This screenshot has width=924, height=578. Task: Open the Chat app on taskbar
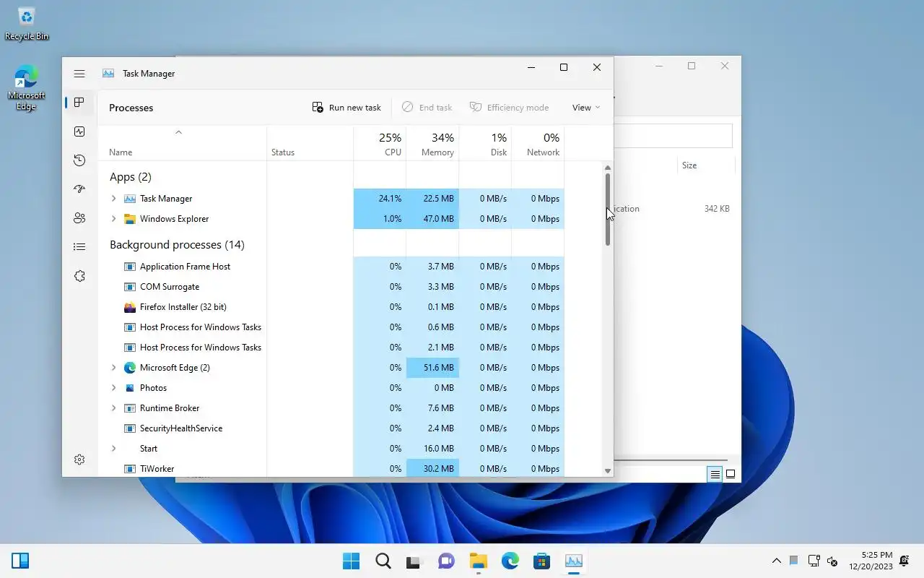tap(446, 561)
